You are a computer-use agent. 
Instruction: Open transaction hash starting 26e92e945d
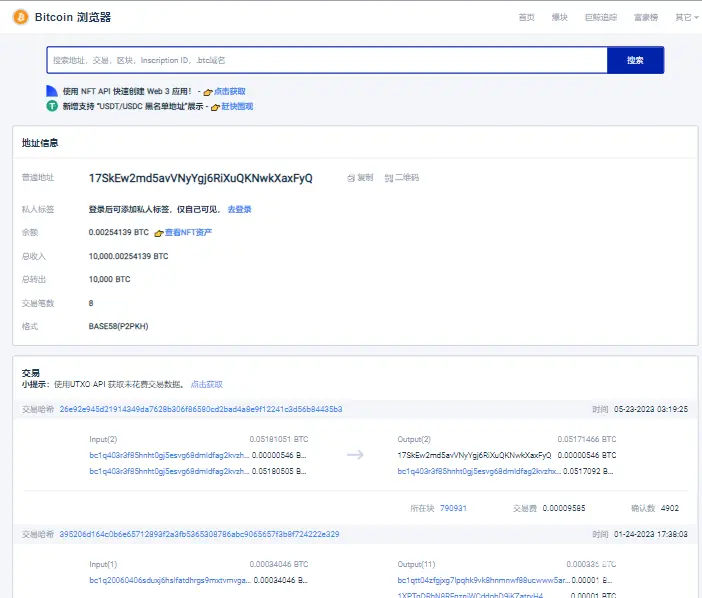tap(201, 409)
